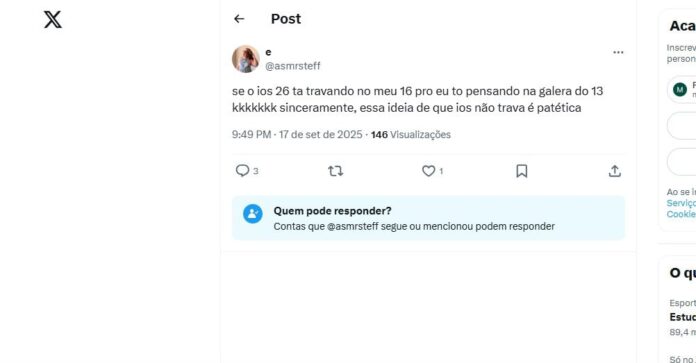Click the green M avatar in sidebar
Viewport: 696px width, 363px height.
pos(680,90)
